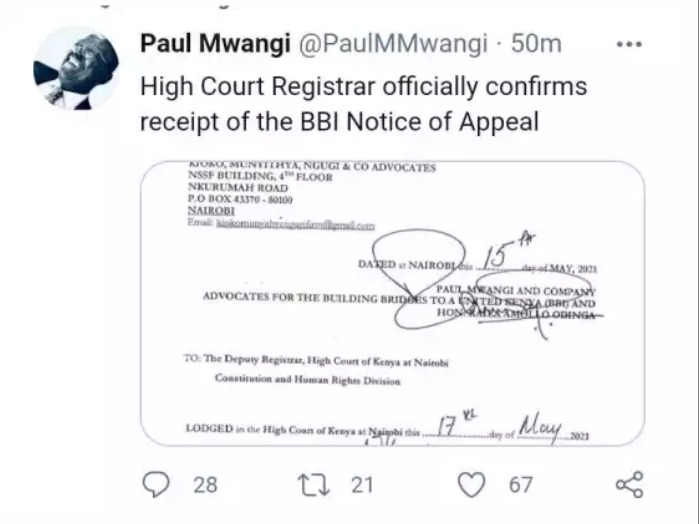
Task: Click the tweet text about High Court Registrar
Action: 363,103
